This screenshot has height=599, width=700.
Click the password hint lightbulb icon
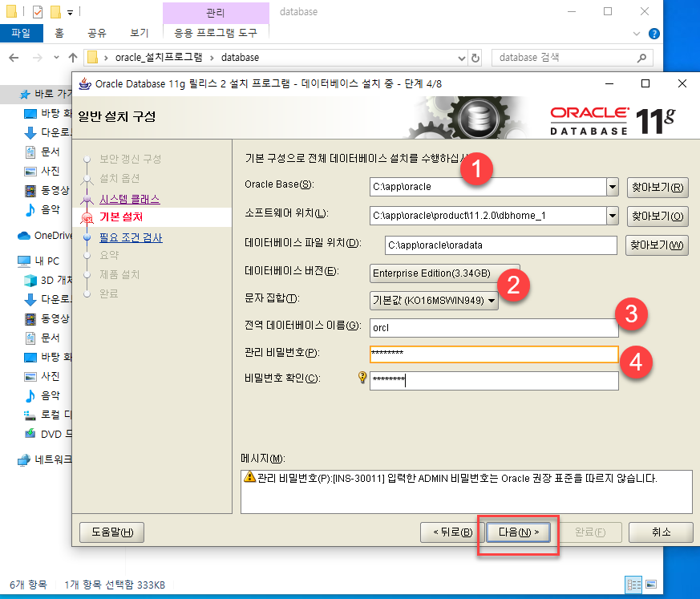point(362,378)
